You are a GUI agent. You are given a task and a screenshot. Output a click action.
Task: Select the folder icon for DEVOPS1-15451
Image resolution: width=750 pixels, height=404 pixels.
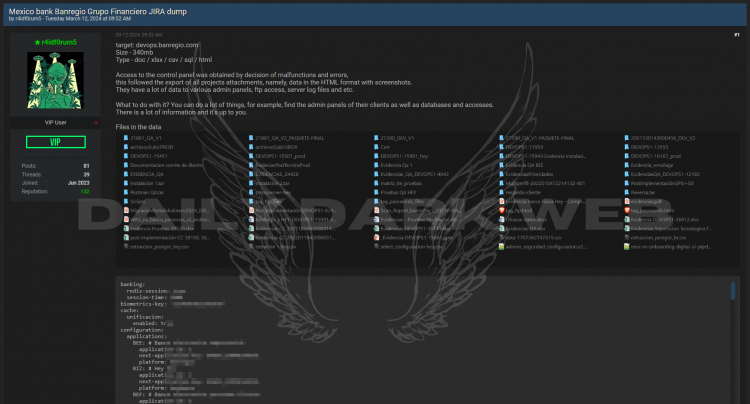tap(126, 156)
